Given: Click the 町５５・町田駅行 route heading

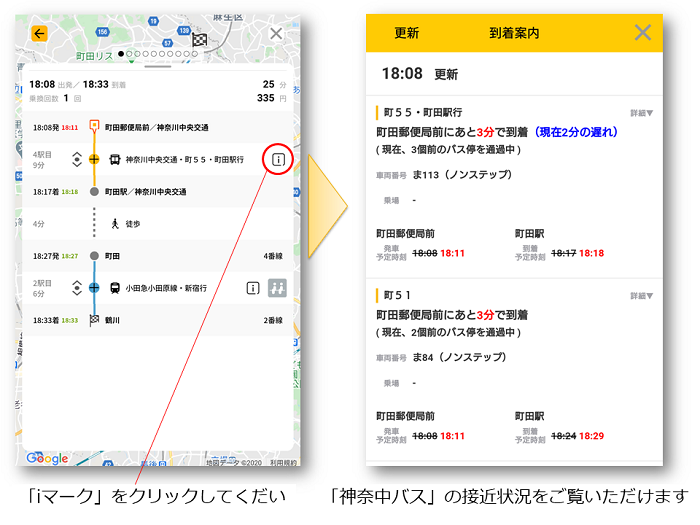Looking at the screenshot, I should tap(423, 112).
